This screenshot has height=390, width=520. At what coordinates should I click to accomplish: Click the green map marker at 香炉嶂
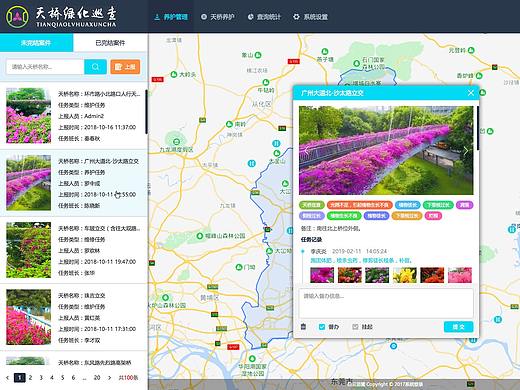479,75
